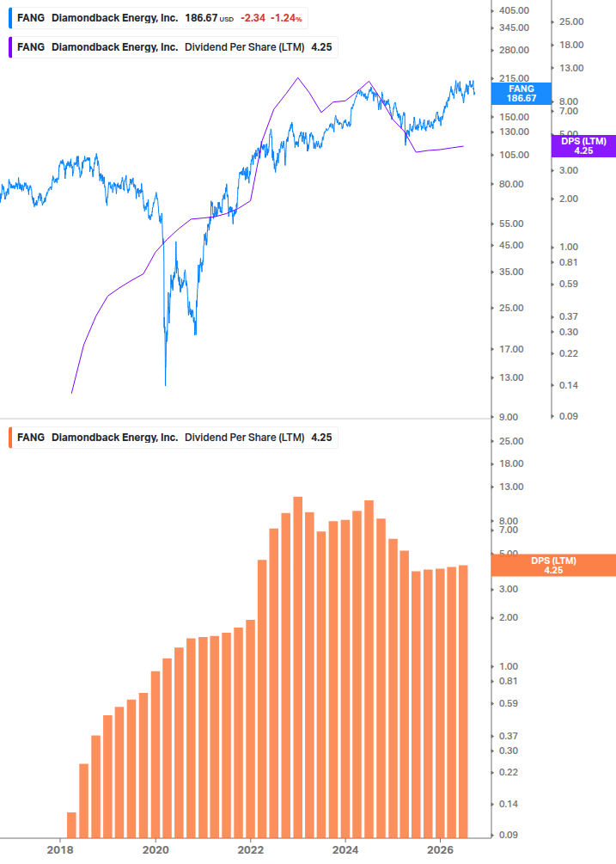Click the blue FANG 186.67 price tag

point(521,94)
